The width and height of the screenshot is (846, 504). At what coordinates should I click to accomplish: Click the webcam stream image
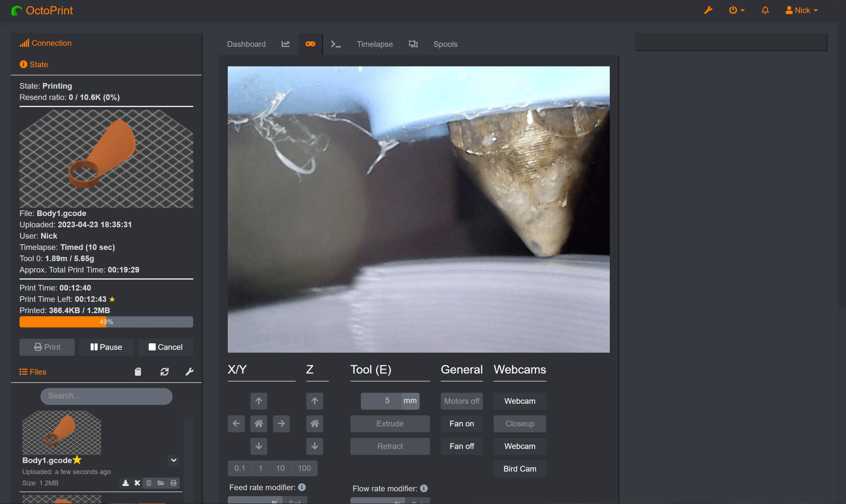(x=419, y=209)
